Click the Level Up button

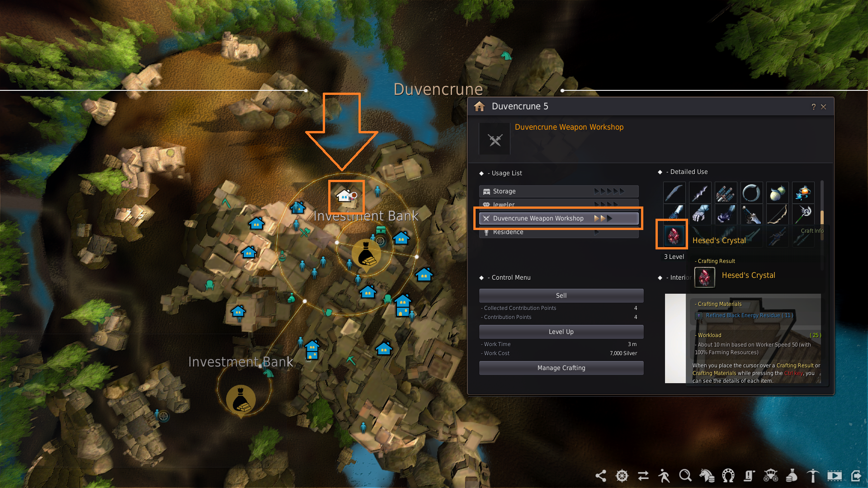[x=561, y=332]
